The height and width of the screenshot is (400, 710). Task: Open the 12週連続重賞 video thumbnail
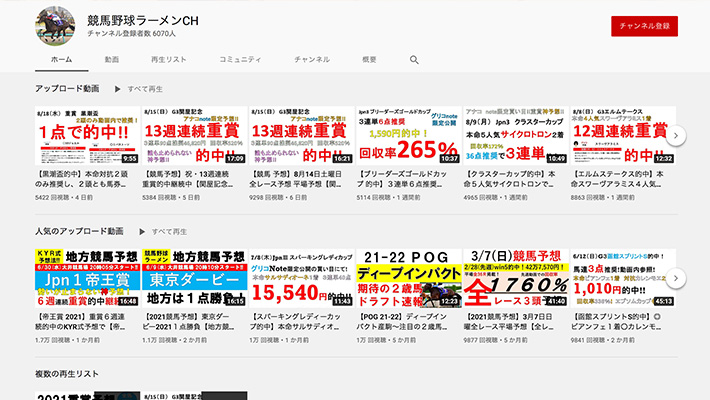pos(623,135)
